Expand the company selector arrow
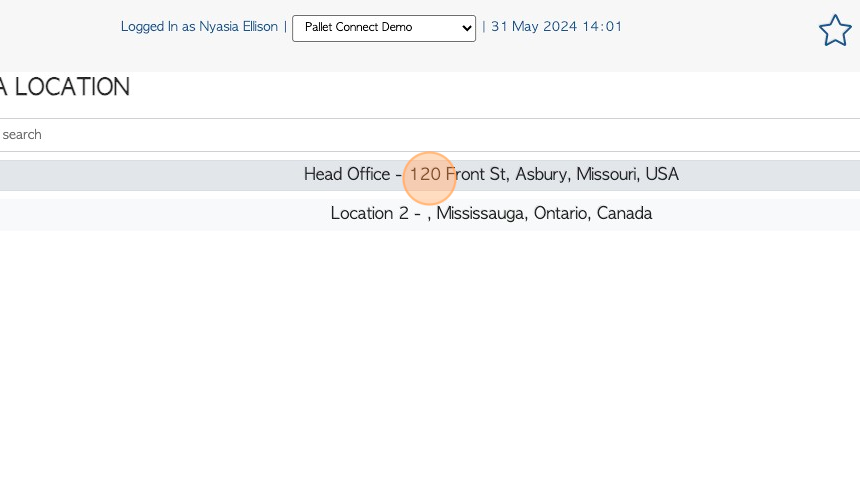 point(466,28)
